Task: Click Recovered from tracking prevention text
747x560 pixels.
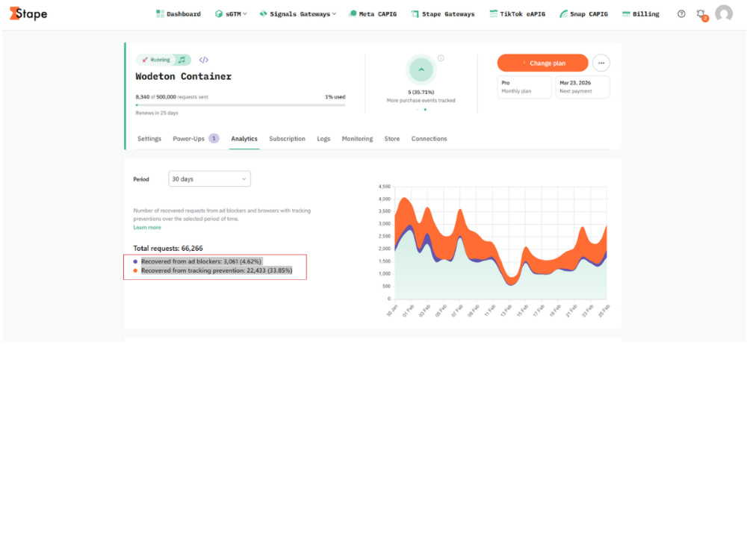Action: [x=217, y=270]
